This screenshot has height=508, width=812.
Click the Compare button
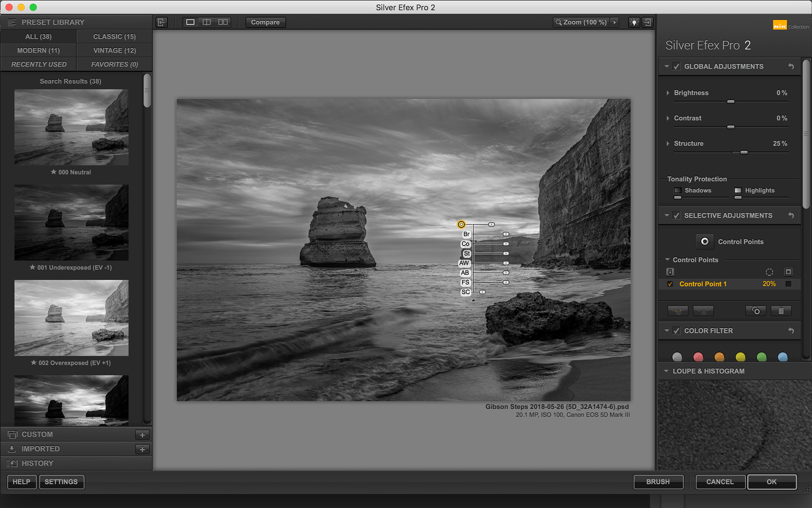tap(265, 22)
